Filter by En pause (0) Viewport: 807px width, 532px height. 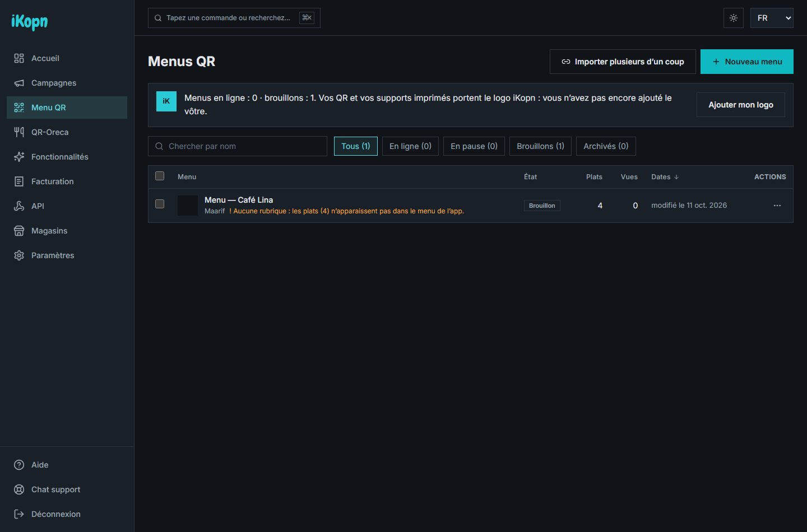coord(474,146)
